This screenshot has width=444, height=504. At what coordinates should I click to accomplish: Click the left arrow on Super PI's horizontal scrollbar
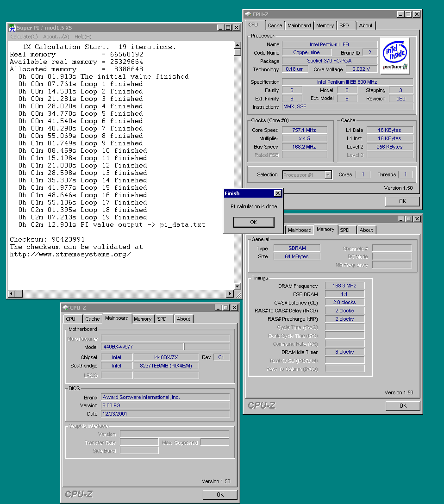[x=12, y=293]
